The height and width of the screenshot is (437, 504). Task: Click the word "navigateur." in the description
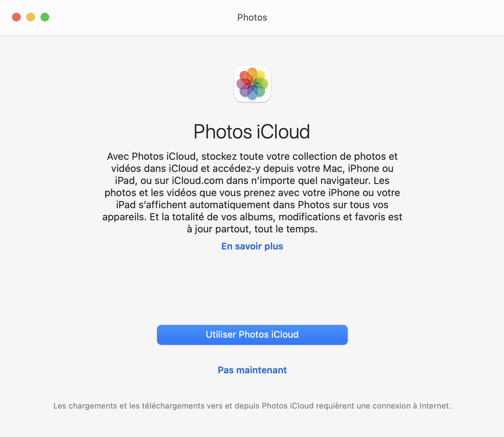pos(345,181)
